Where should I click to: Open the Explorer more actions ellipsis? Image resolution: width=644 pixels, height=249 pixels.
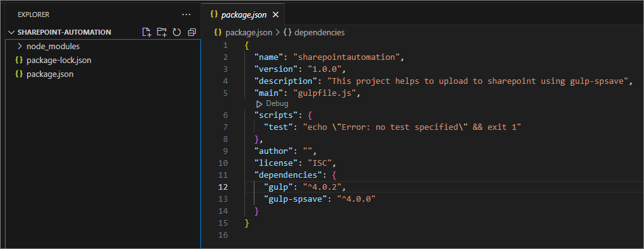186,14
